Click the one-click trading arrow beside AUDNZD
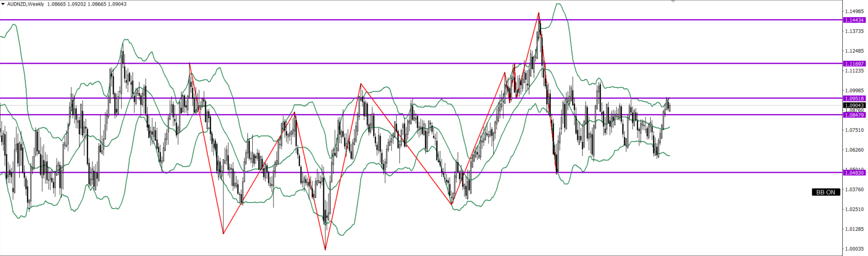The width and height of the screenshot is (868, 256). click(3, 4)
